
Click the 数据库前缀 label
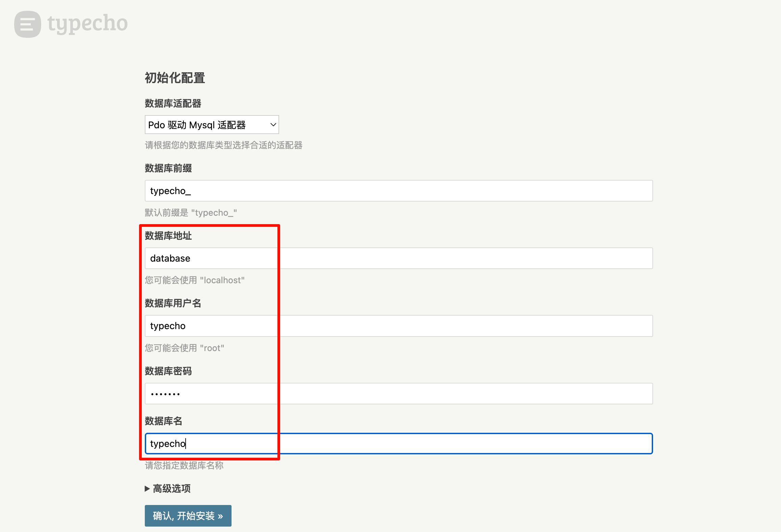coord(168,168)
